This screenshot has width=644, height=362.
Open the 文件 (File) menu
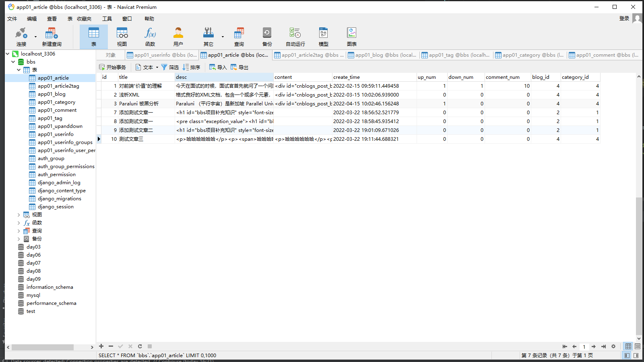pyautogui.click(x=12, y=19)
